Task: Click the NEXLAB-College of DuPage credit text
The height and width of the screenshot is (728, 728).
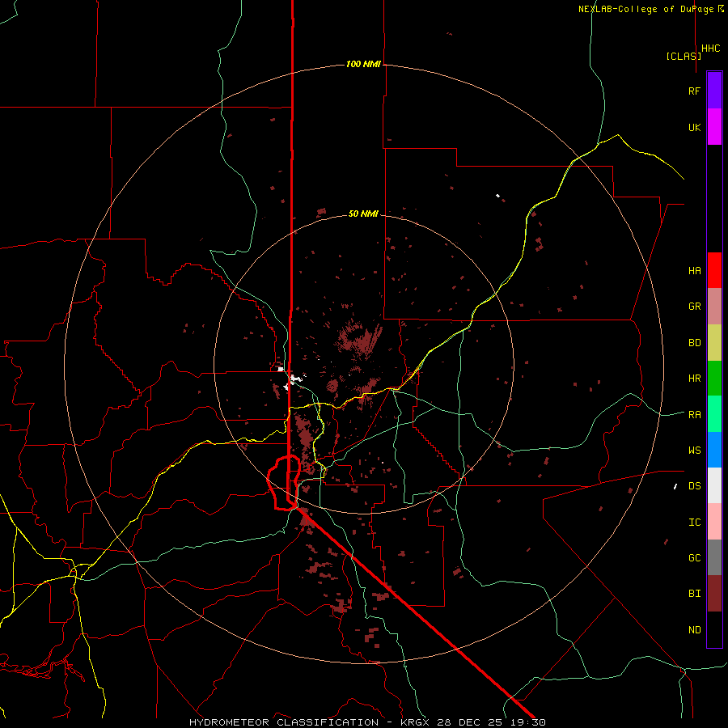Action: click(x=645, y=9)
